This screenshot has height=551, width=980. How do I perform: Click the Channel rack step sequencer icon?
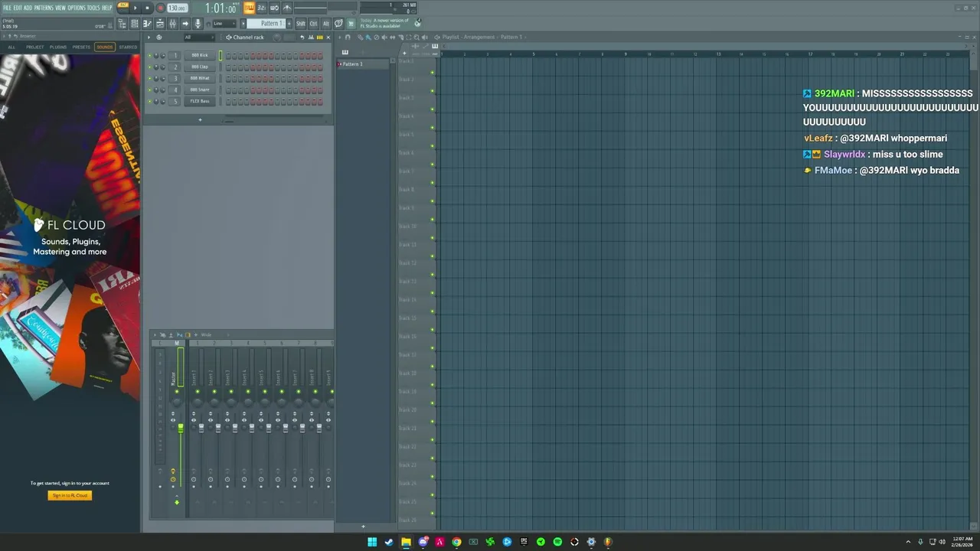pyautogui.click(x=320, y=37)
